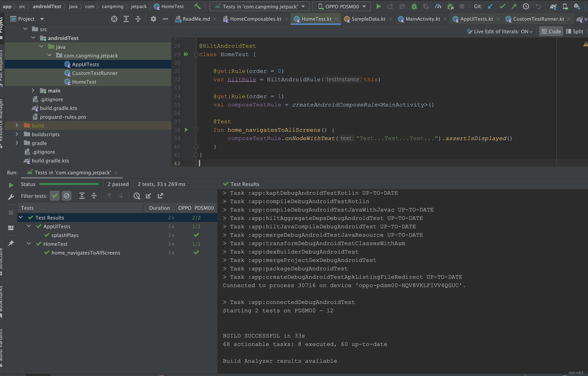Open Git commit checkmark icon
The width and height of the screenshot is (588, 376).
[x=502, y=6]
